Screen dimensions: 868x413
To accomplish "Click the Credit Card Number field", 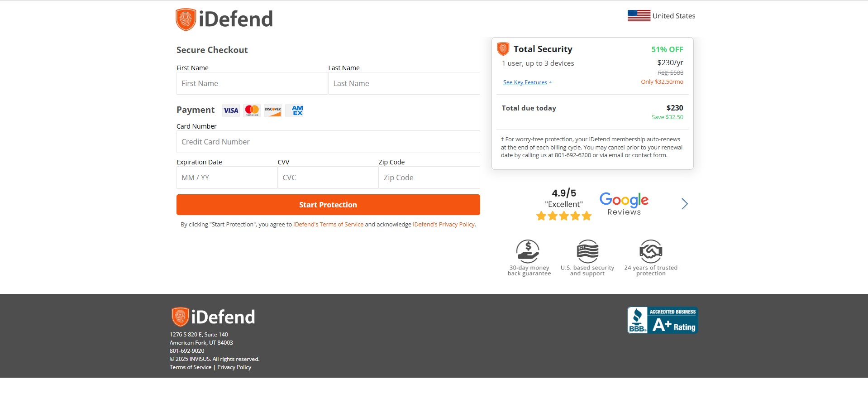I will coord(328,142).
